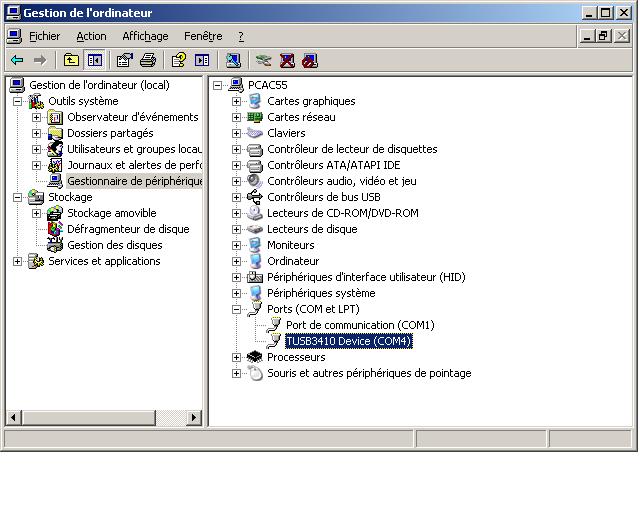Click the Print toolbar icon
The image size is (640, 512).
click(148, 60)
